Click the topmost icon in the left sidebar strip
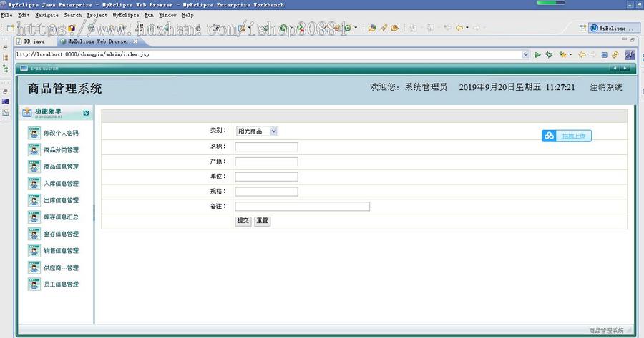The width and height of the screenshot is (644, 338). coord(5,48)
